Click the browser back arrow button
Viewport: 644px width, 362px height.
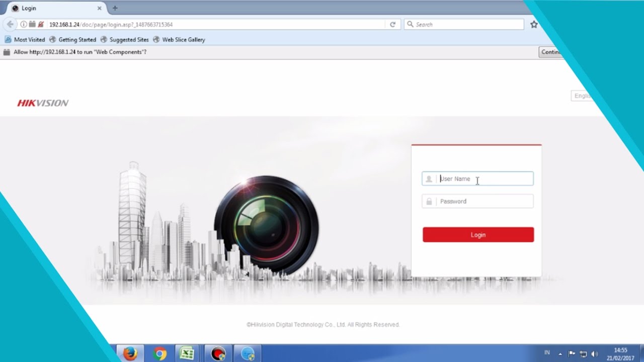click(10, 24)
